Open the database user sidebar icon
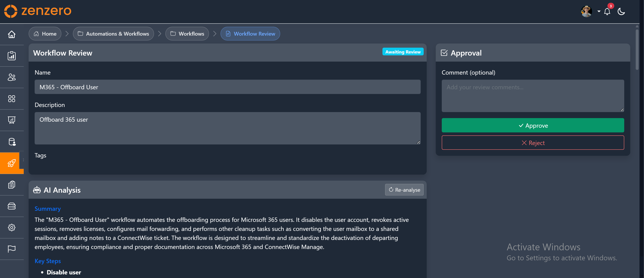Screen dimensions: 644x278 pos(12,141)
